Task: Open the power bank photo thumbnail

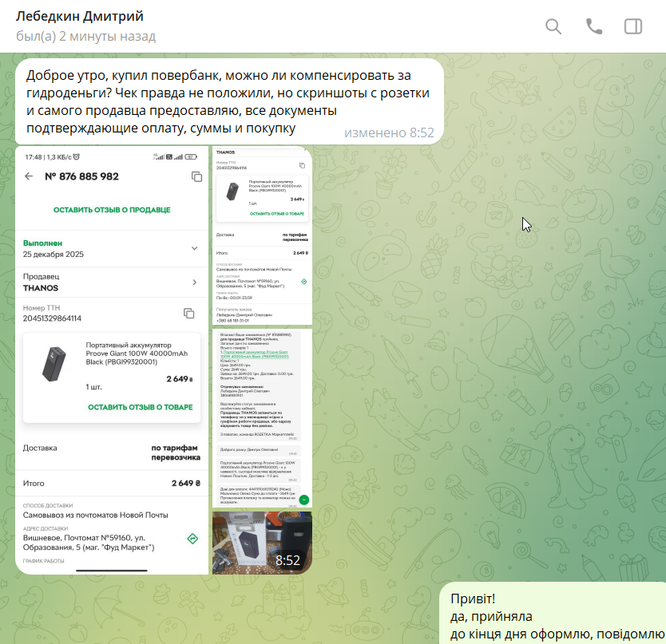Action: click(x=262, y=543)
